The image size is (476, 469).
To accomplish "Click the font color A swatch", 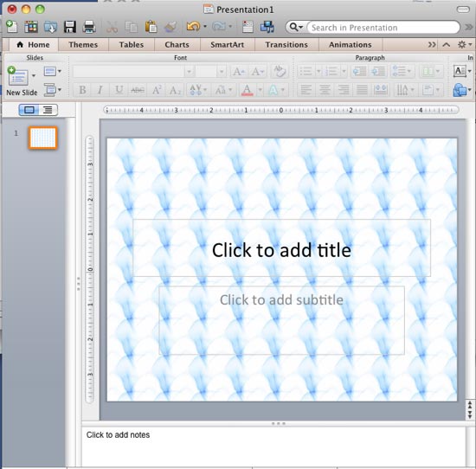I will [248, 90].
